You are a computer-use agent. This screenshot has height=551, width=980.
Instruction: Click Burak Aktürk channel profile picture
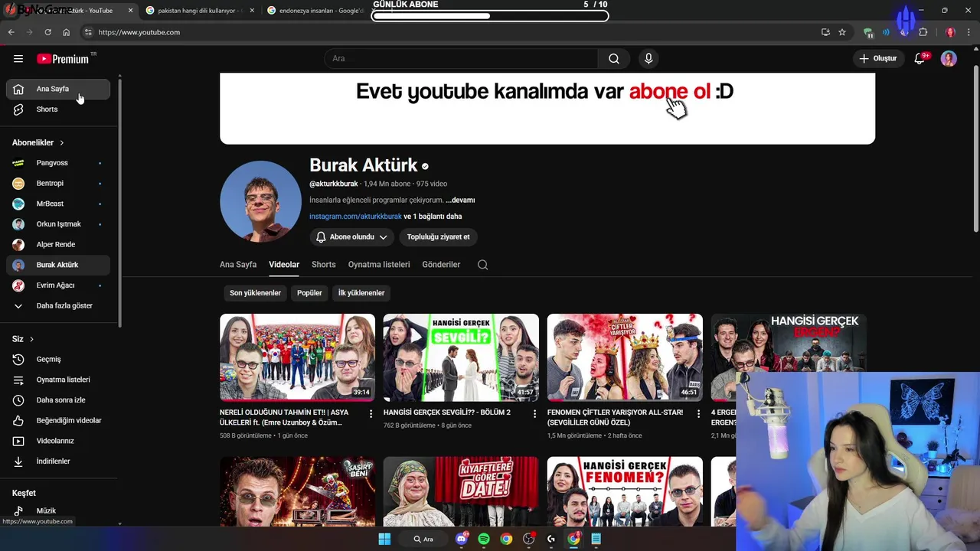(260, 201)
